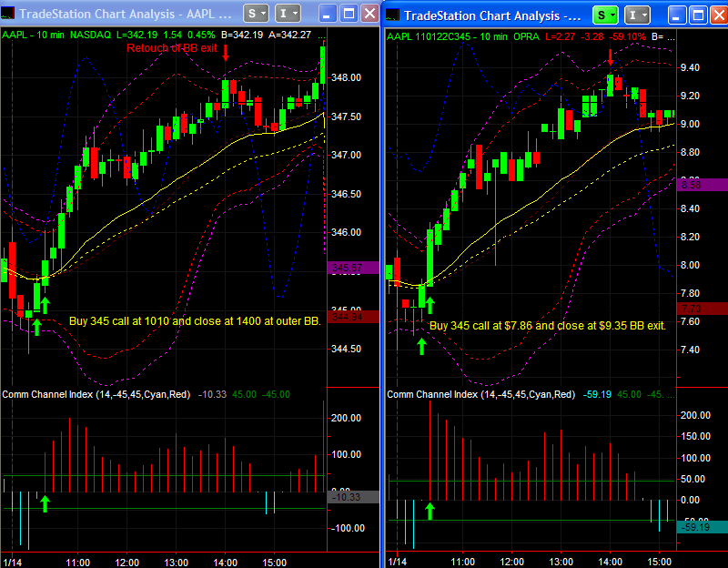The width and height of the screenshot is (728, 568).
Task: Open green S symbol link dropdown in right window
Action: pos(605,15)
